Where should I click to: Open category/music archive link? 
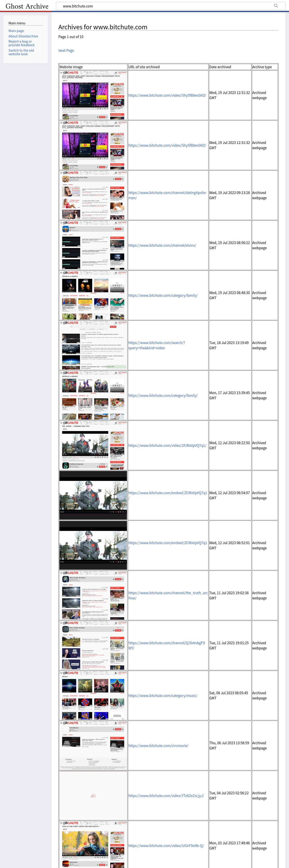[x=163, y=695]
